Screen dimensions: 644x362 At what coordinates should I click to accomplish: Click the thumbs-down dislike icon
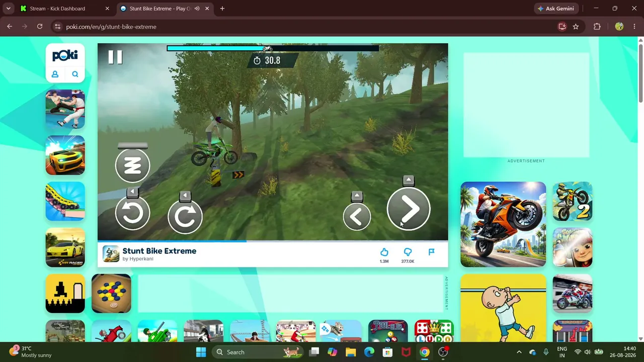[408, 252]
